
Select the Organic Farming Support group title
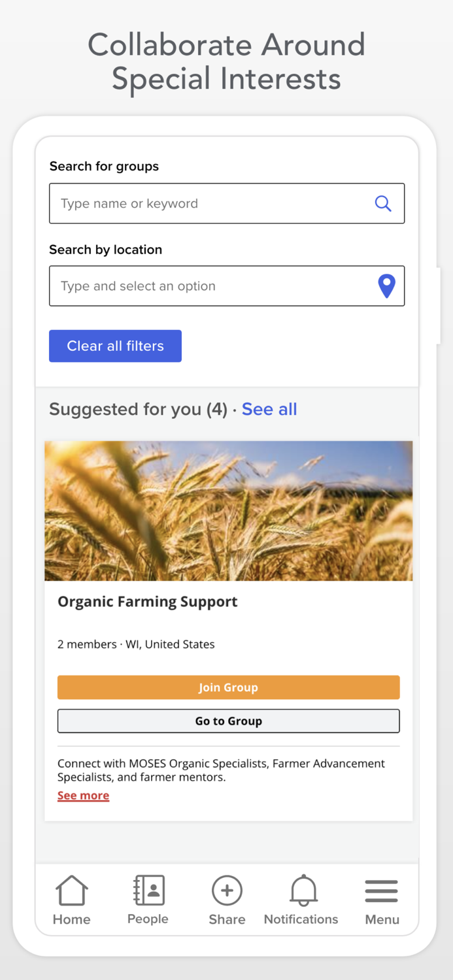147,602
